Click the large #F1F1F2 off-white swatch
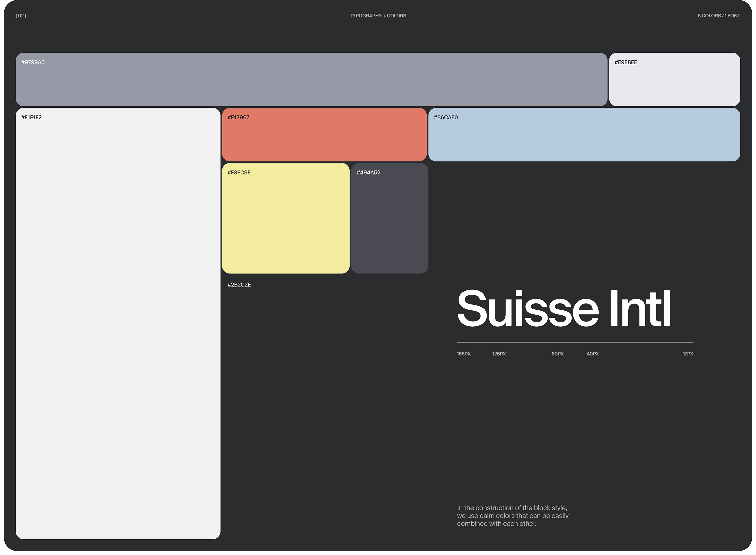The height and width of the screenshot is (555, 756). [x=118, y=323]
